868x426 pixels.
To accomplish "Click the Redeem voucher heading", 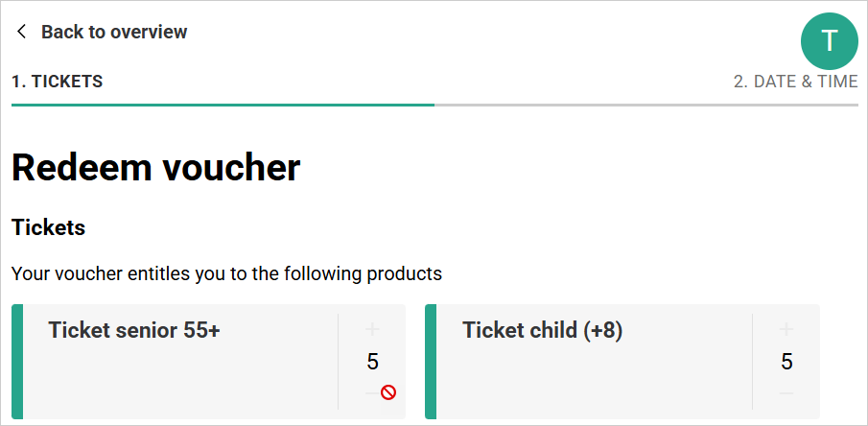I will 156,168.
